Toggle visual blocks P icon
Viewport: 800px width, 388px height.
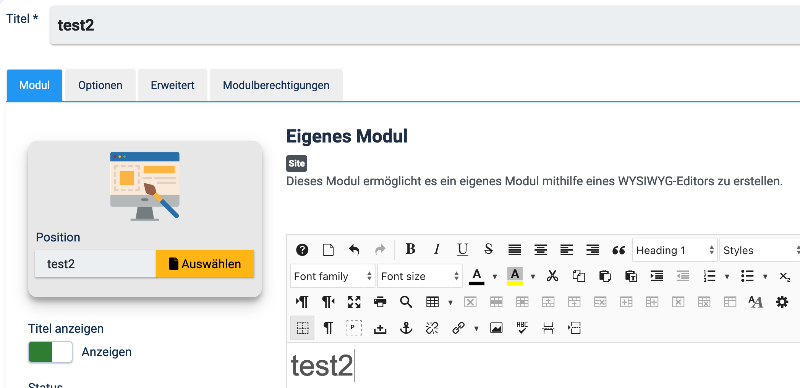354,328
